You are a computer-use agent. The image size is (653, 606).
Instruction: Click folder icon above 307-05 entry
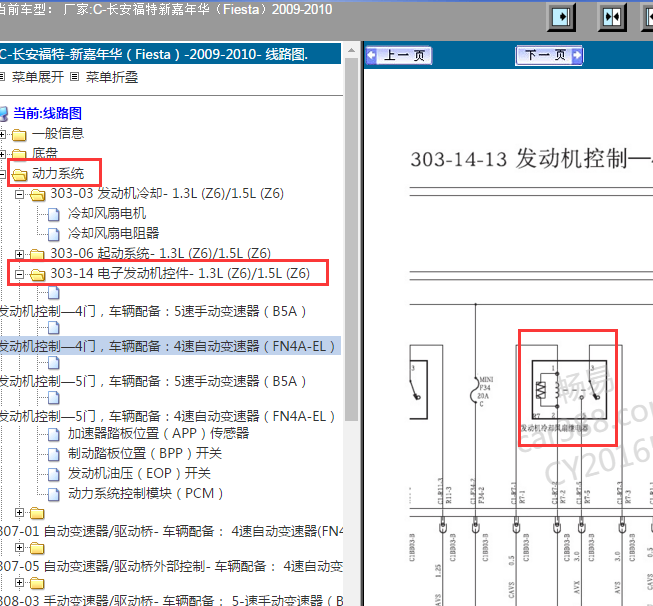pos(37,548)
